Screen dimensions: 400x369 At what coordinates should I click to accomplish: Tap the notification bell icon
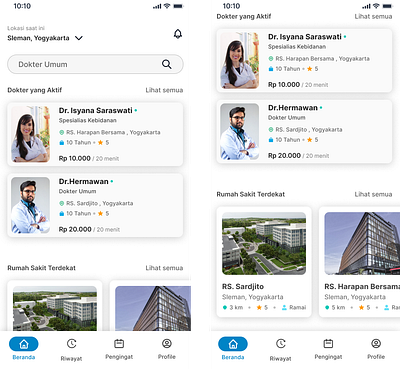pyautogui.click(x=178, y=34)
